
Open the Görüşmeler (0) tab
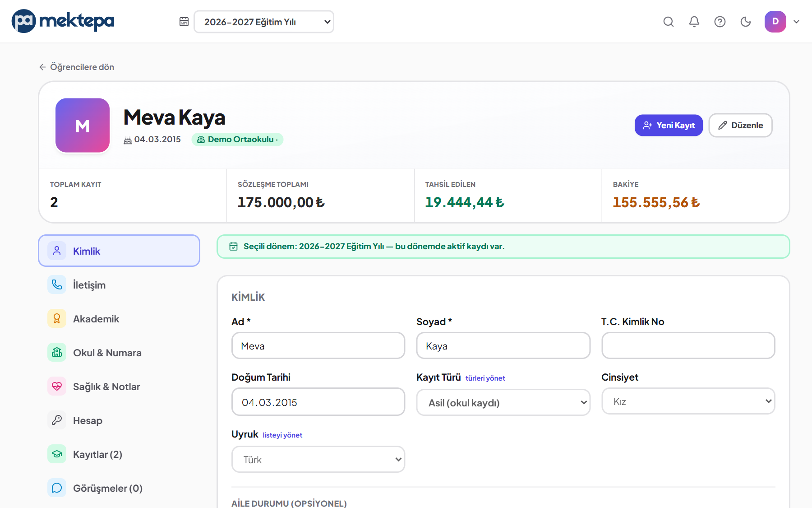(x=119, y=488)
